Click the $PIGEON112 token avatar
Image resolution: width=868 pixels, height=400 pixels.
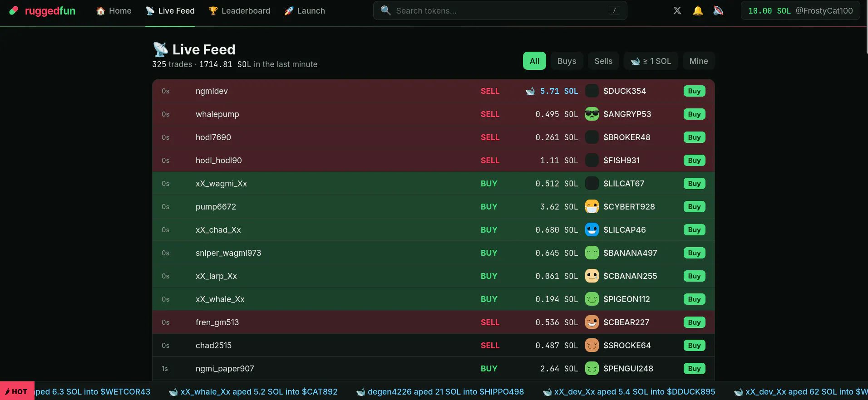[592, 299]
